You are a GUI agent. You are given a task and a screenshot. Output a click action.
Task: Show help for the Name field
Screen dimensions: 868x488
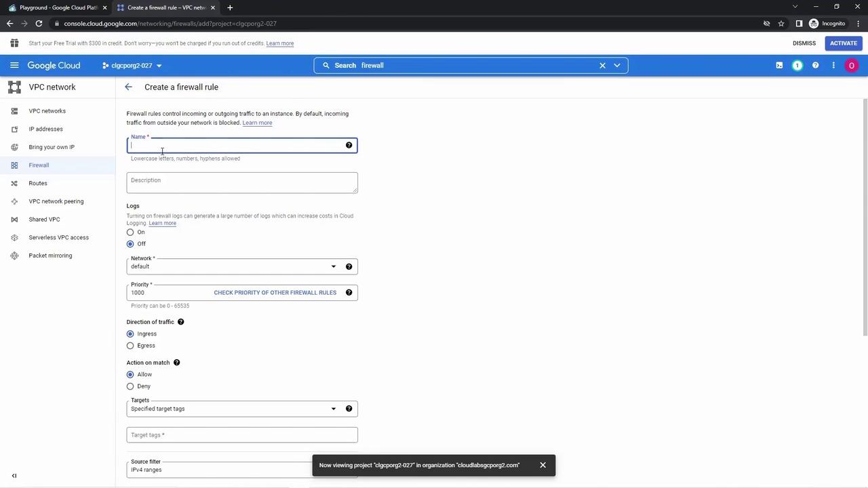coord(349,145)
